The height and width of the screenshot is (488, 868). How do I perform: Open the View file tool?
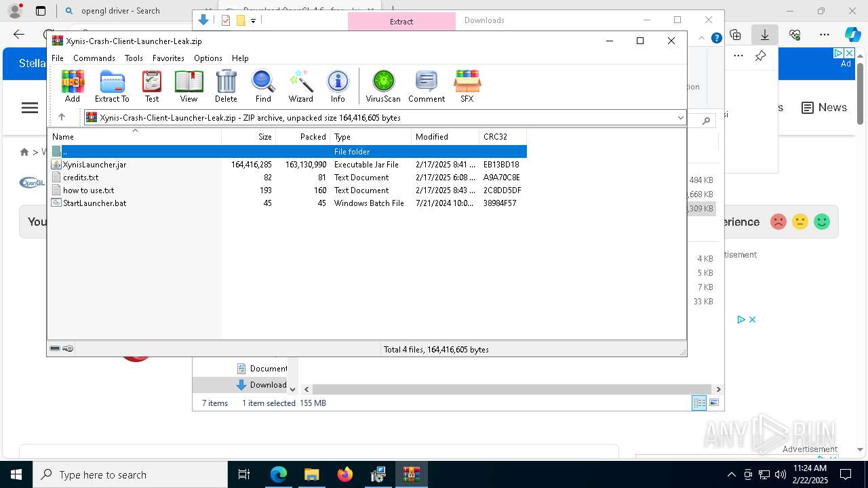189,86
